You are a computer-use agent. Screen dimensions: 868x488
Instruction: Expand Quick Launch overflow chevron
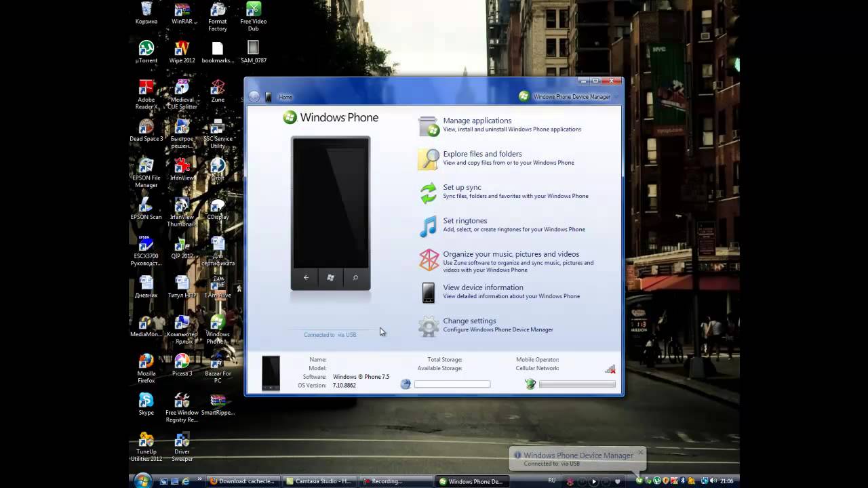pos(199,479)
